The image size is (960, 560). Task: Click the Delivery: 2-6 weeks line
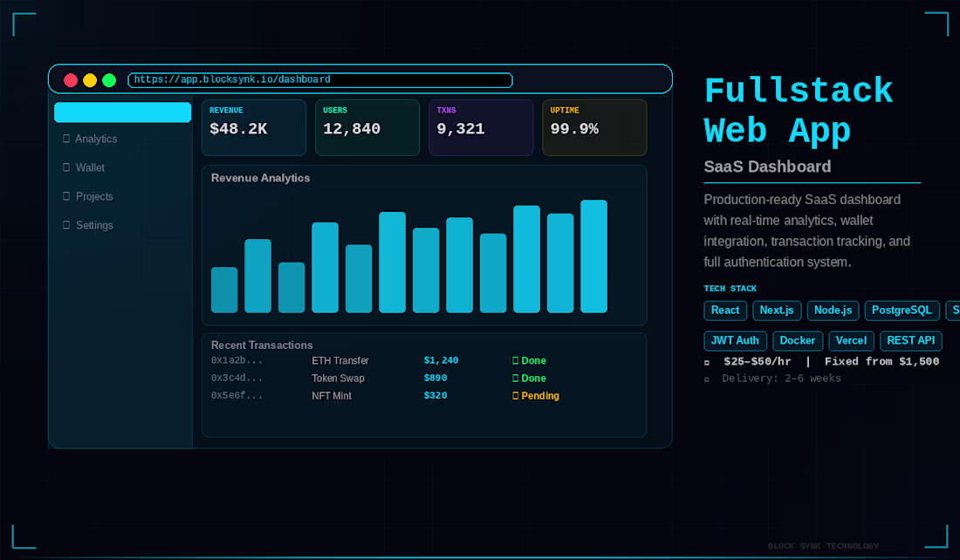click(x=772, y=379)
